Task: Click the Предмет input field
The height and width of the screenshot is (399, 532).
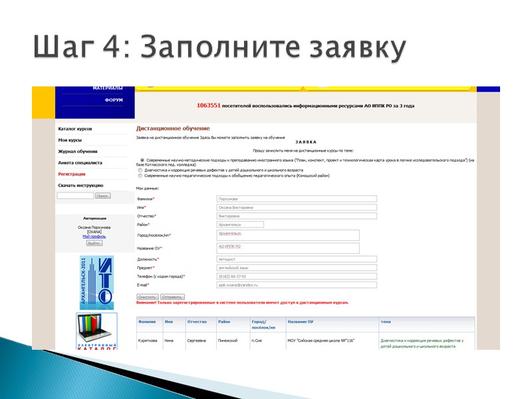Action: tap(297, 268)
